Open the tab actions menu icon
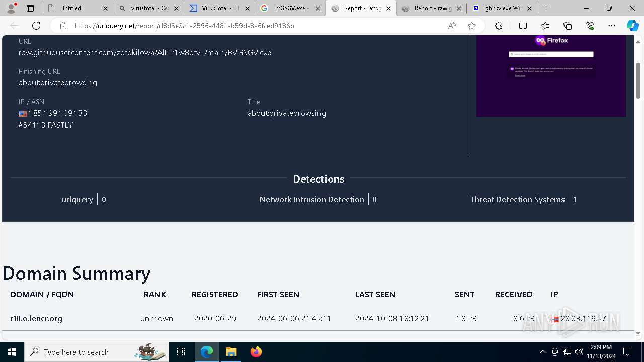Screen dimensions: 644x362 [x=30, y=8]
